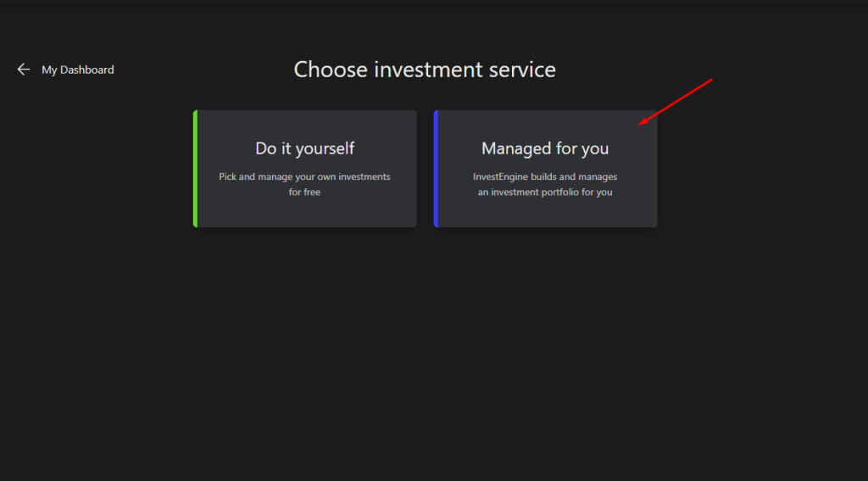Viewport: 868px width, 481px height.
Task: Go back via the My Dashboard link
Action: pyautogui.click(x=77, y=70)
